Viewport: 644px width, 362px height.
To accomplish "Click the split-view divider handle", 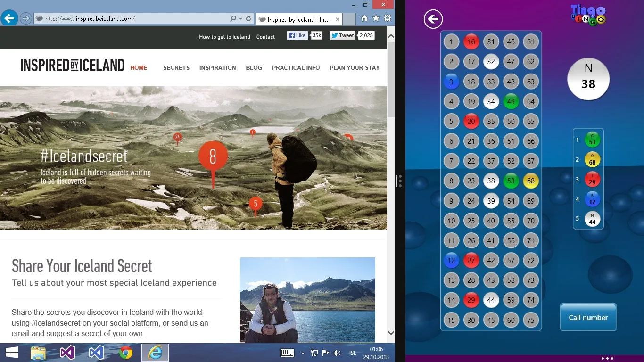I will tap(400, 181).
